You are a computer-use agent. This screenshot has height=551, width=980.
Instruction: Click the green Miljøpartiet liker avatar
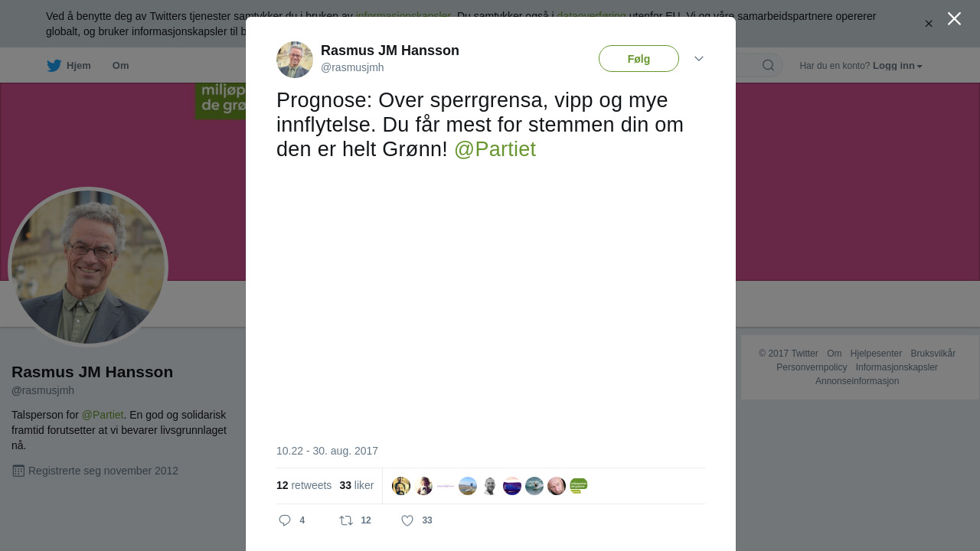579,486
